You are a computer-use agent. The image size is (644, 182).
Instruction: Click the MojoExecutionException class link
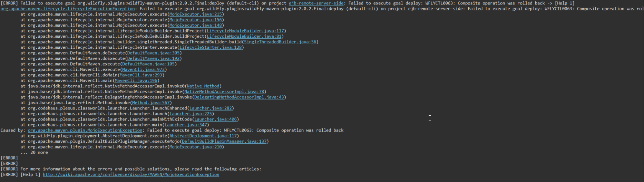pos(85,130)
